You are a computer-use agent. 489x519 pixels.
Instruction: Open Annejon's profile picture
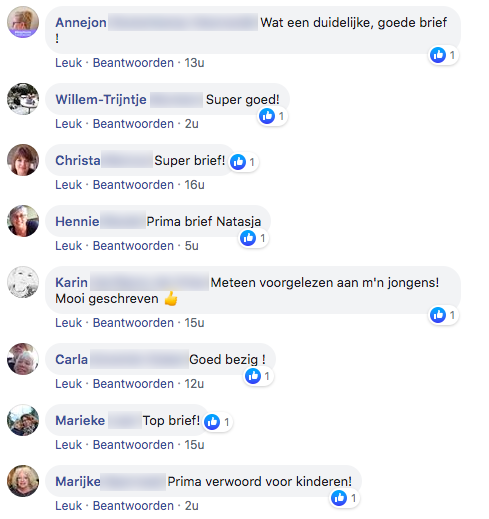(x=23, y=22)
